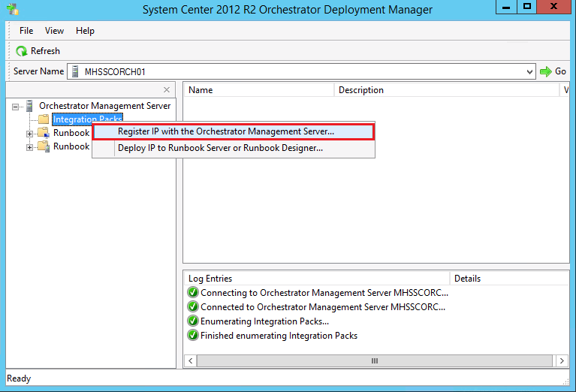
Task: Click the green check beside Connected to Orchestrator
Action: pyautogui.click(x=193, y=307)
